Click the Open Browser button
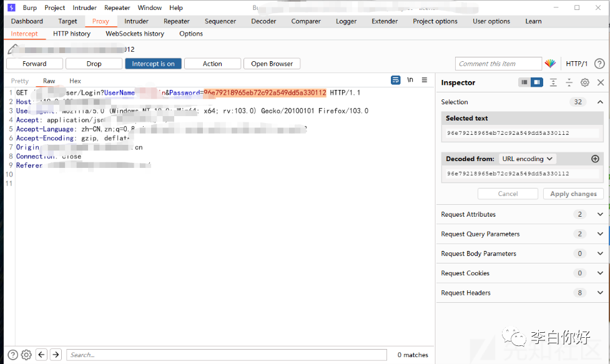The height and width of the screenshot is (364, 610). (x=272, y=64)
